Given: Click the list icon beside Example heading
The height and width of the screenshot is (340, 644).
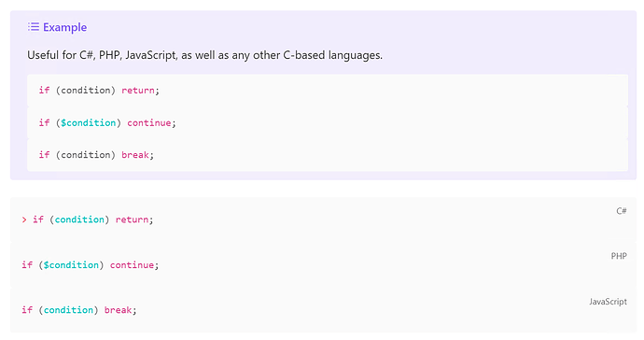Looking at the screenshot, I should point(34,27).
